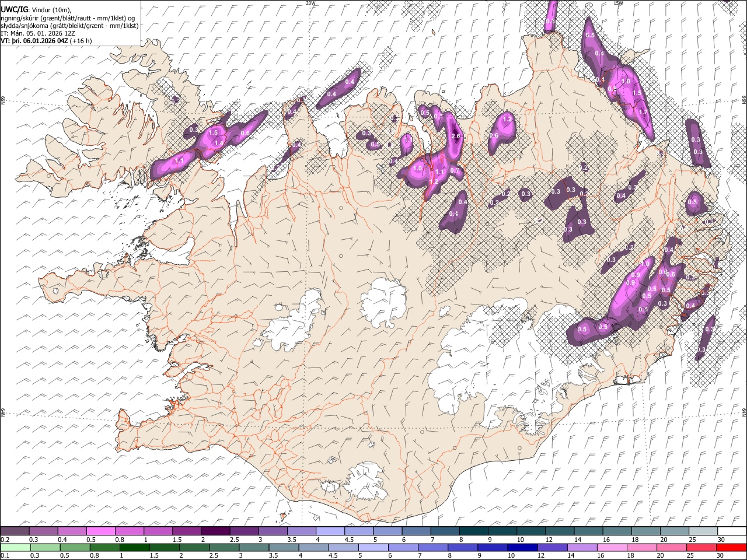The width and height of the screenshot is (747, 560).
Task: Click the "0.1" label on the rain scale
Action: (x=5, y=555)
